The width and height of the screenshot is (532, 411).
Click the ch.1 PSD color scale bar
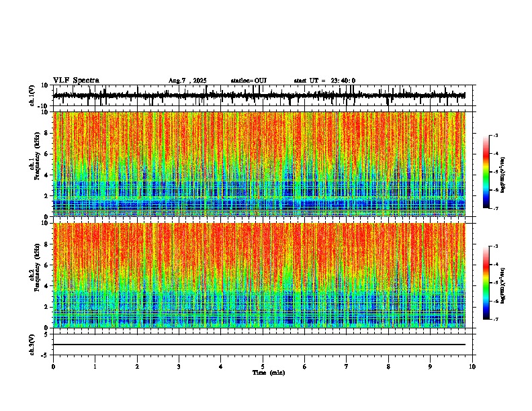point(486,172)
